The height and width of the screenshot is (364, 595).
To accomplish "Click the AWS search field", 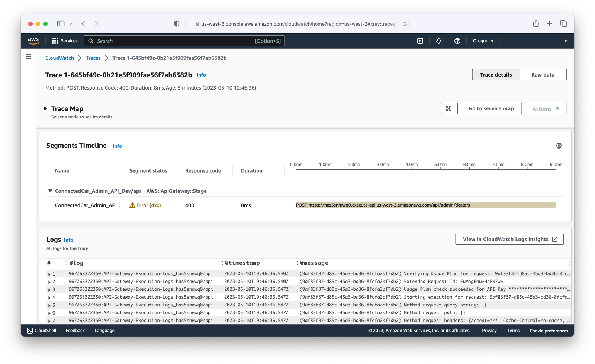I will click(x=184, y=41).
